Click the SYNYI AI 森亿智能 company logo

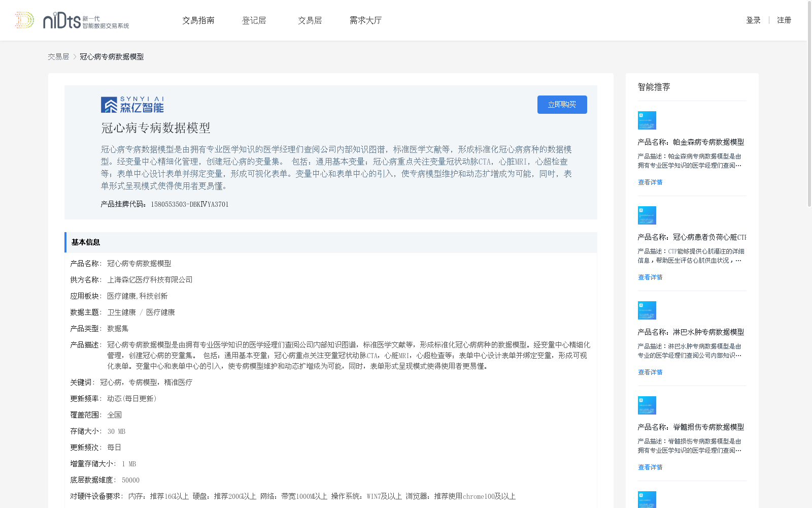coord(132,105)
